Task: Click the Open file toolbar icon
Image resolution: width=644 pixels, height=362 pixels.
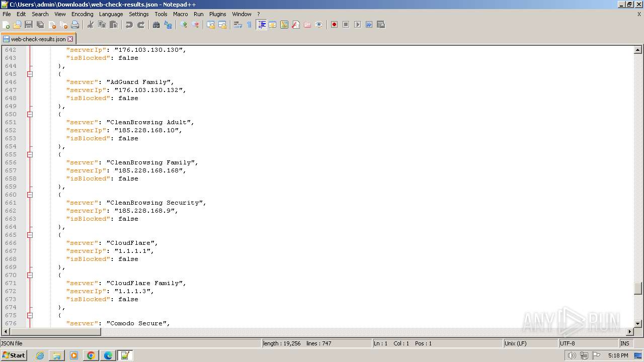Action: coord(17,25)
